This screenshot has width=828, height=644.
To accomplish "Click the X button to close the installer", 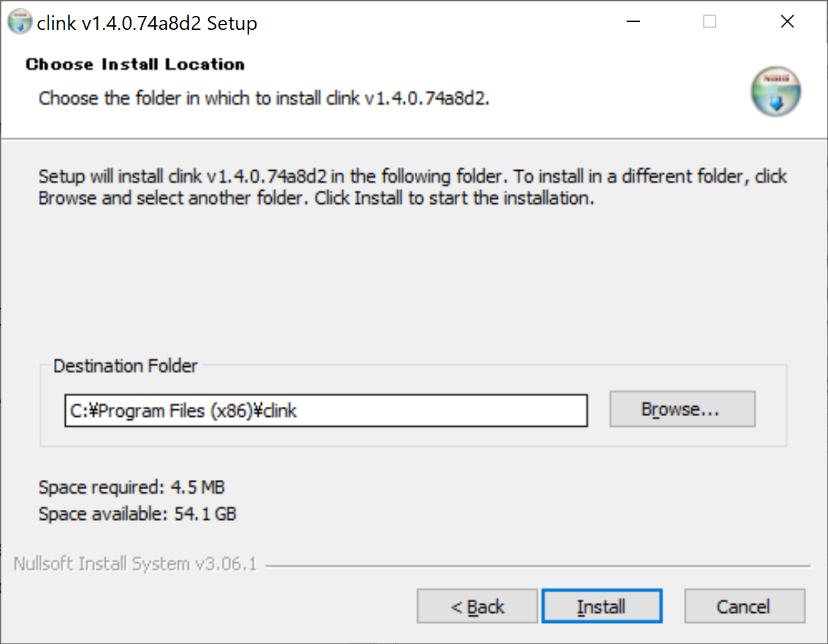I will point(787,21).
